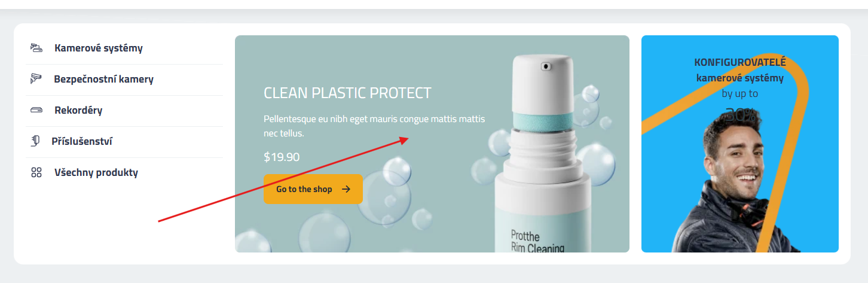
Task: Click the CLEAN PLASTIC PROTECT banner heading
Action: click(x=347, y=93)
